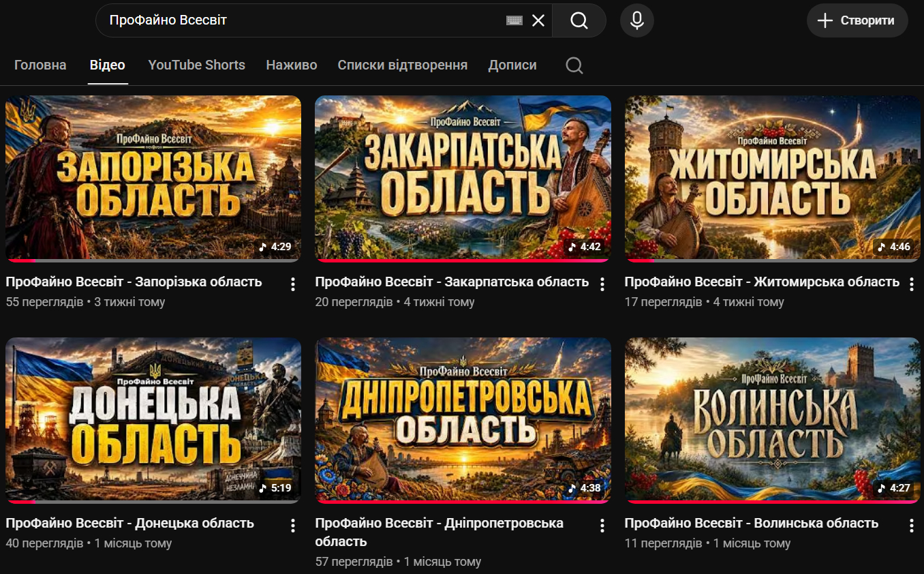Open the channel search magnifier next to Дописи
Viewport: 924px width, 574px height.
[x=574, y=65]
